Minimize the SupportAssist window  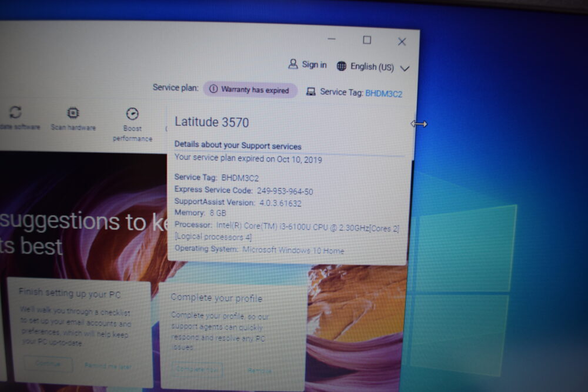[332, 39]
